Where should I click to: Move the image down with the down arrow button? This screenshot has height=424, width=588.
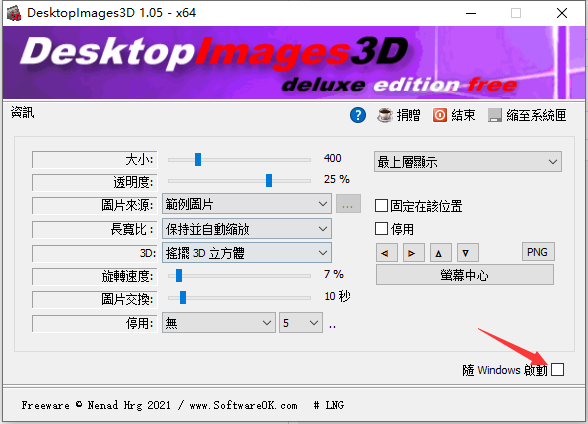[x=468, y=253]
